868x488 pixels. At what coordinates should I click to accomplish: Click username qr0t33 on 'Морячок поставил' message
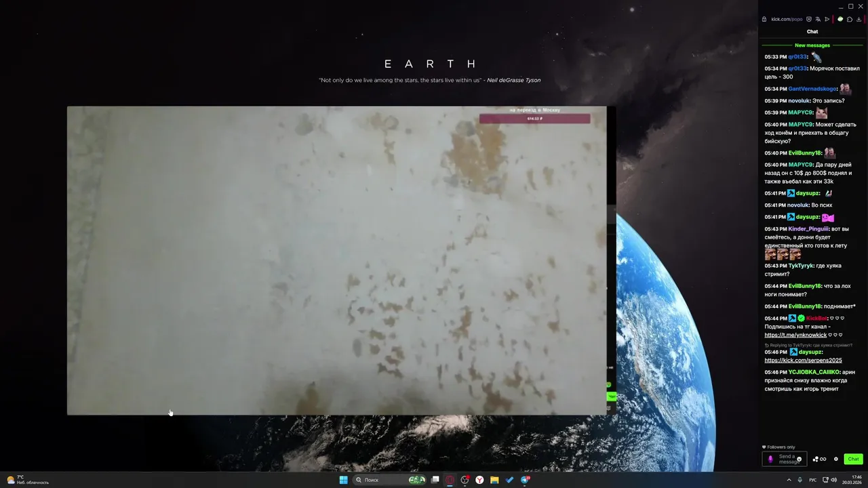point(797,68)
